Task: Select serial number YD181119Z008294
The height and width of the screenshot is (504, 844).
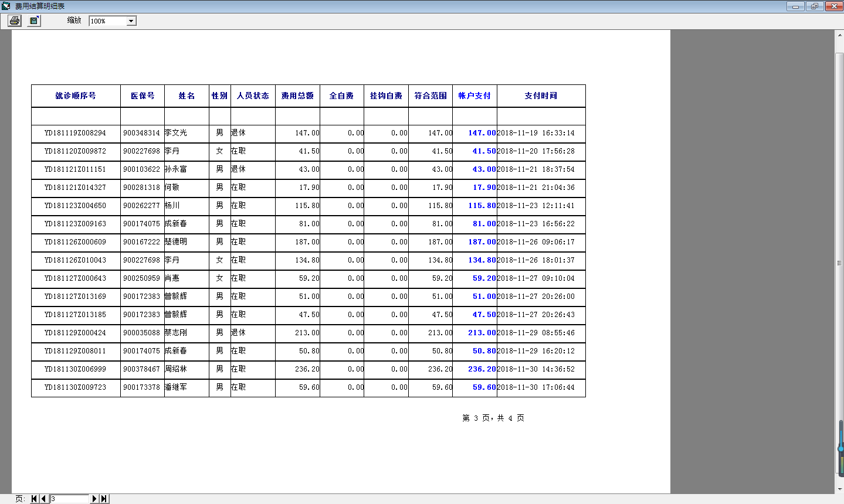Action: point(76,133)
